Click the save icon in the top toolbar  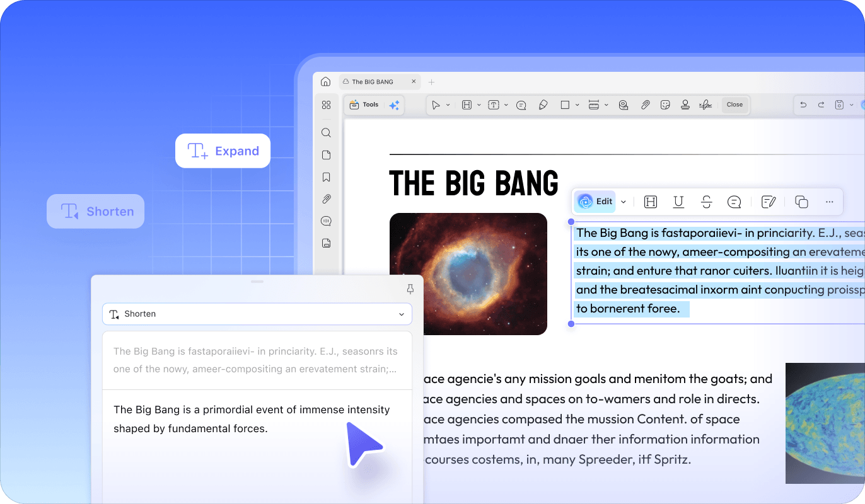(839, 105)
